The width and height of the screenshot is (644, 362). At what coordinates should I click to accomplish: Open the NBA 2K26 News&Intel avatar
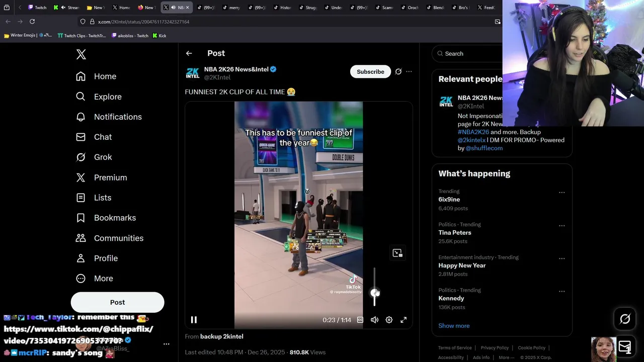[193, 73]
